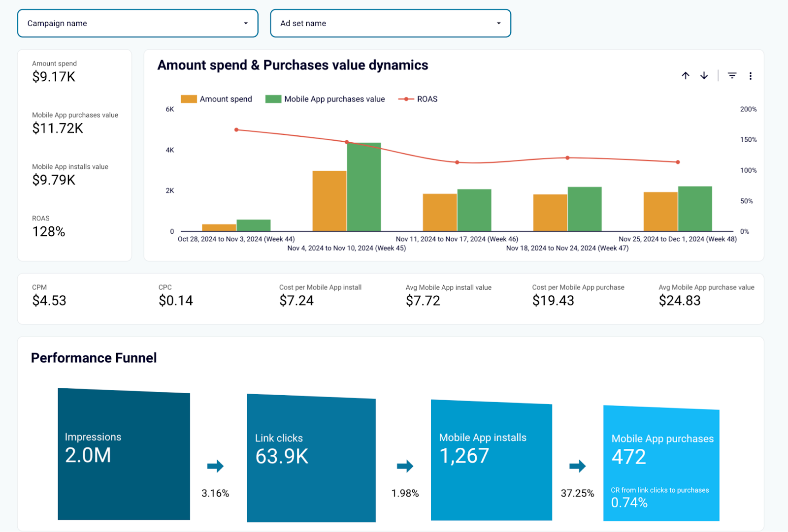Expand the Ad set name filter
Image resolution: width=788 pixels, height=532 pixels.
(391, 23)
